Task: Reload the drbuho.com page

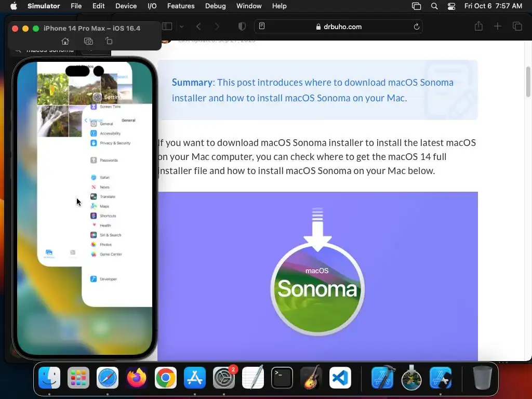Action: click(416, 26)
